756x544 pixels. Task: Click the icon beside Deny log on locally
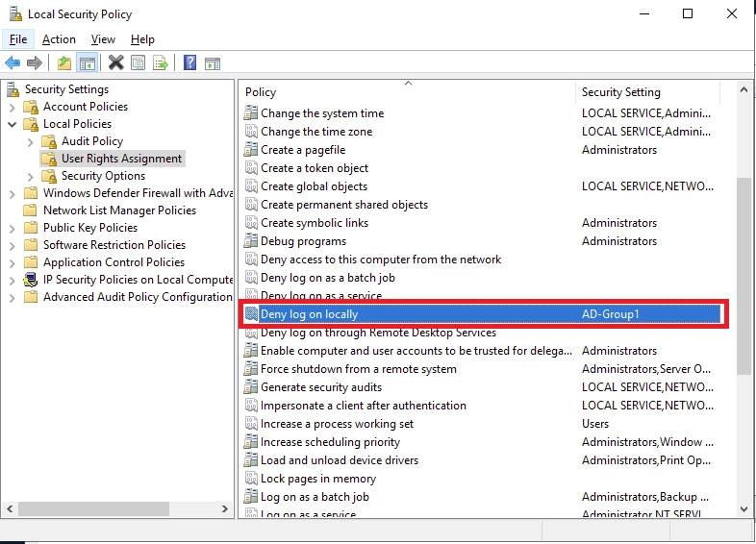tap(251, 314)
